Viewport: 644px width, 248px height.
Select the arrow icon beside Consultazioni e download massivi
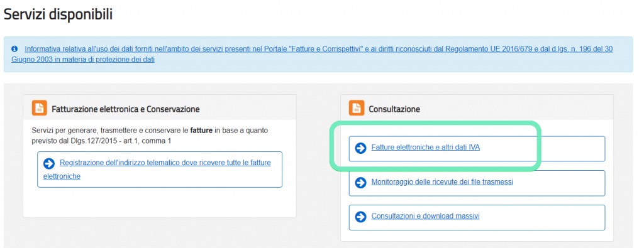click(360, 217)
